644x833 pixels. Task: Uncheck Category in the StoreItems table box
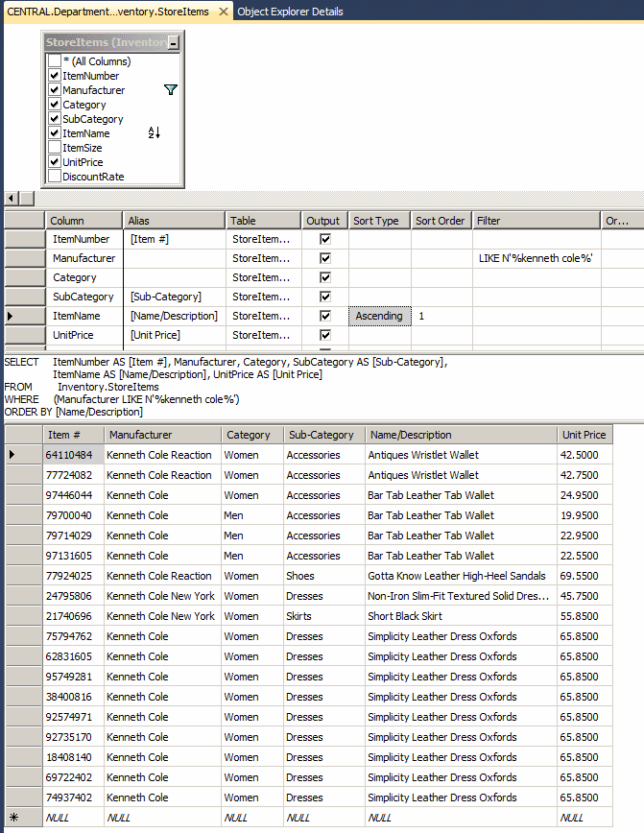point(54,104)
